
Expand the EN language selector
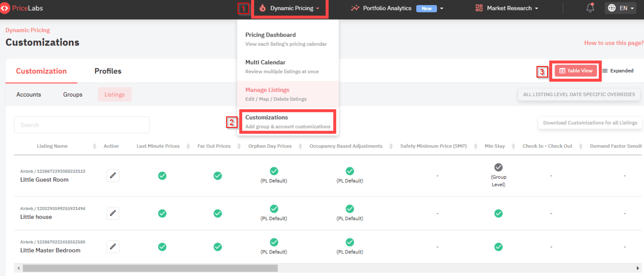click(x=620, y=8)
